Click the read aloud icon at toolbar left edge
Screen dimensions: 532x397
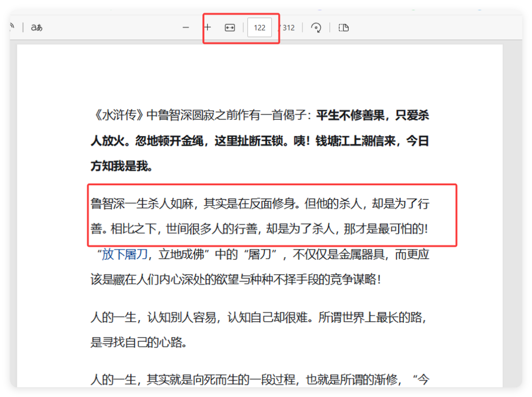pyautogui.click(x=12, y=27)
